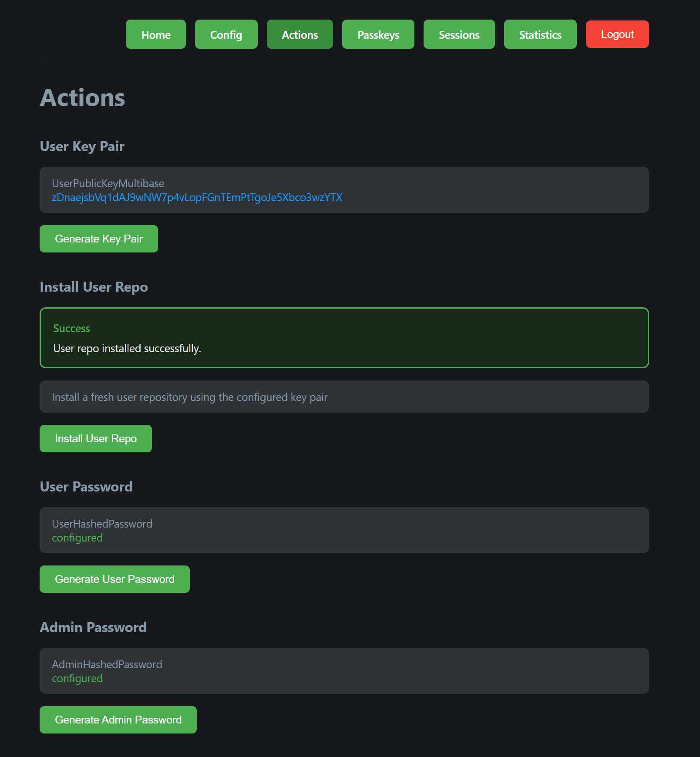Click the blue public key multibase value
Viewport: 700px width, 757px height.
197,198
